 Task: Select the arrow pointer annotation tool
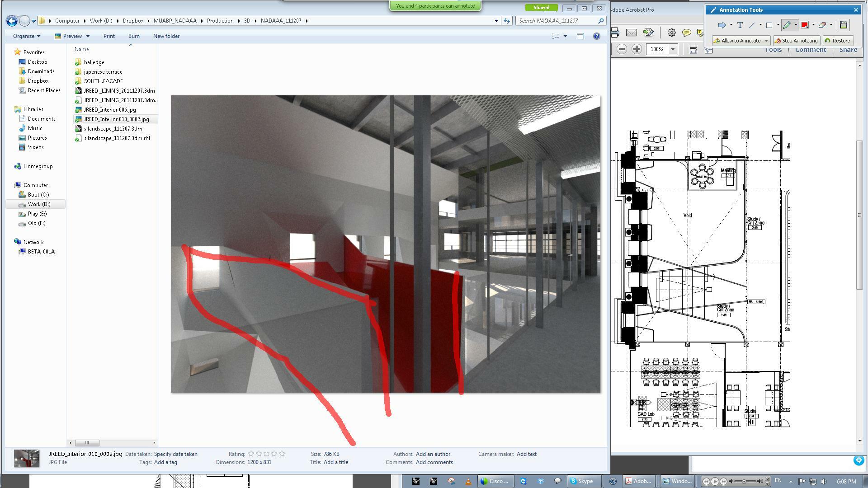click(x=722, y=25)
